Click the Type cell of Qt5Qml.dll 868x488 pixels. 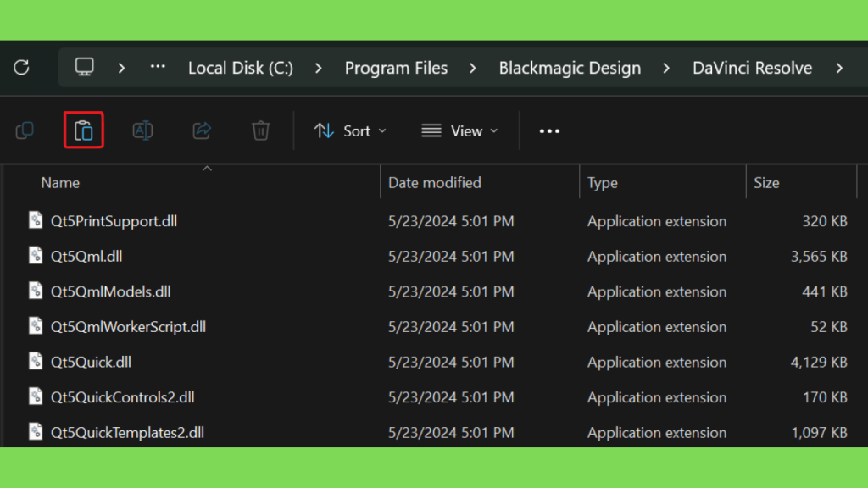[x=657, y=257]
